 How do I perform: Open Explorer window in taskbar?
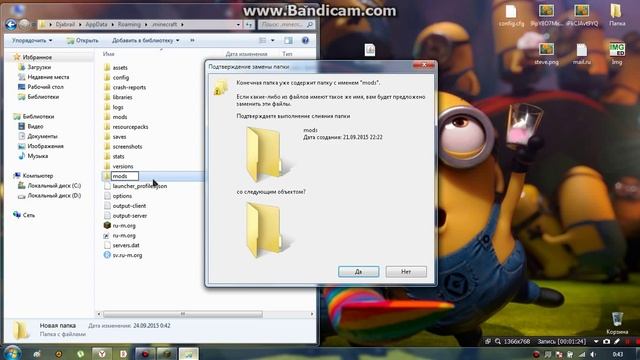click(188, 354)
